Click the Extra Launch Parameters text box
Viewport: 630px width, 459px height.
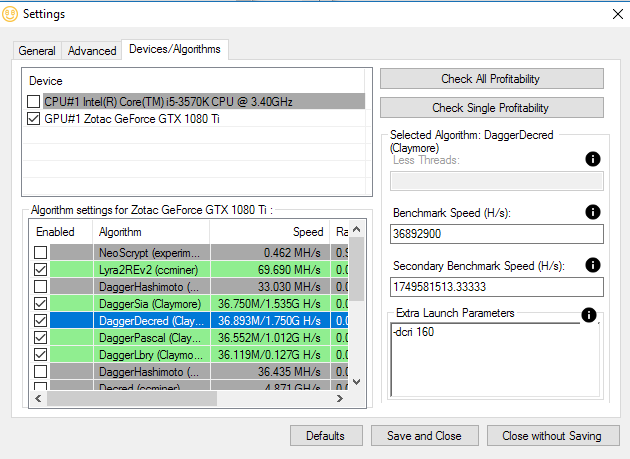coord(495,360)
